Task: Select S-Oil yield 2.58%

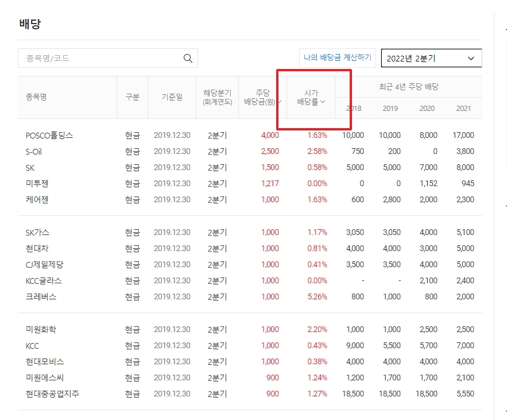Action: [317, 152]
